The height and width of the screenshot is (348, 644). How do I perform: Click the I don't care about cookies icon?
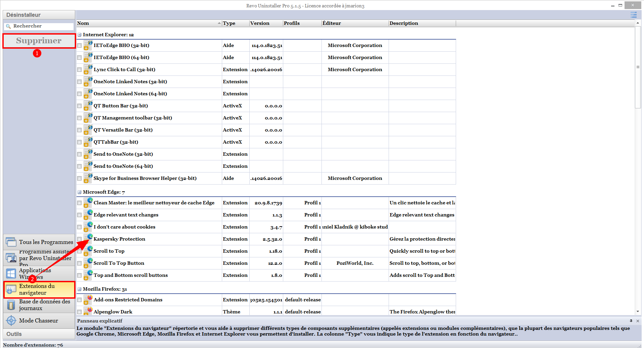[x=88, y=227]
